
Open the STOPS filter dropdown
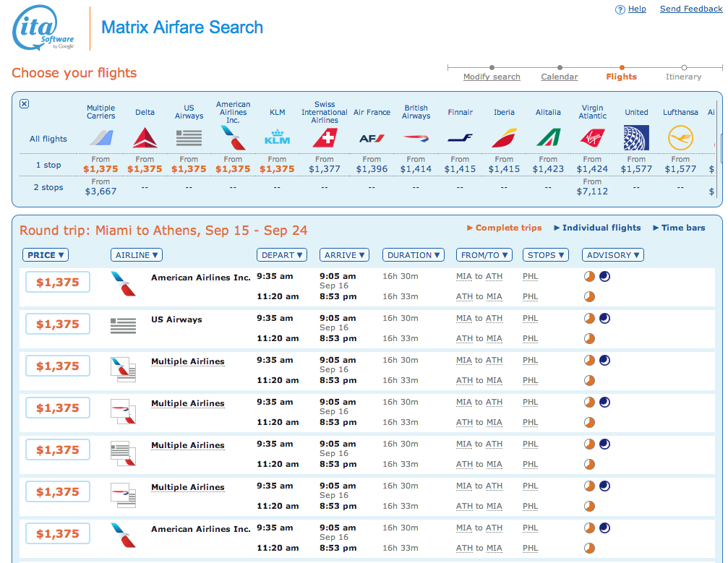point(546,255)
